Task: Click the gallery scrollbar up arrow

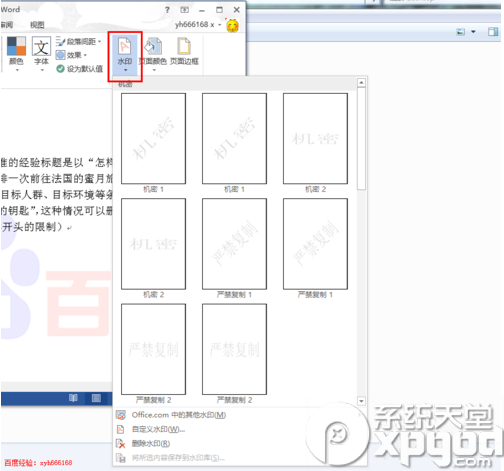Action: pyautogui.click(x=361, y=82)
